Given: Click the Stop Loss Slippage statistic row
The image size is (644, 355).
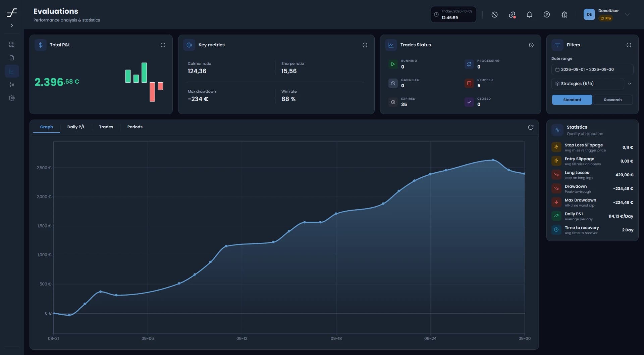Looking at the screenshot, I should click(x=592, y=147).
